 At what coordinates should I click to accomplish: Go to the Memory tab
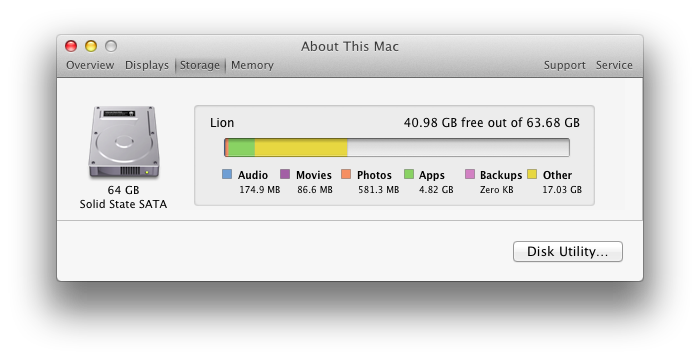point(252,65)
